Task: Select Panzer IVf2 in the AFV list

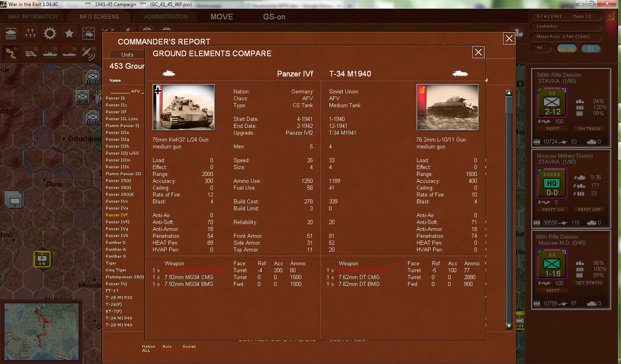Action: click(117, 222)
